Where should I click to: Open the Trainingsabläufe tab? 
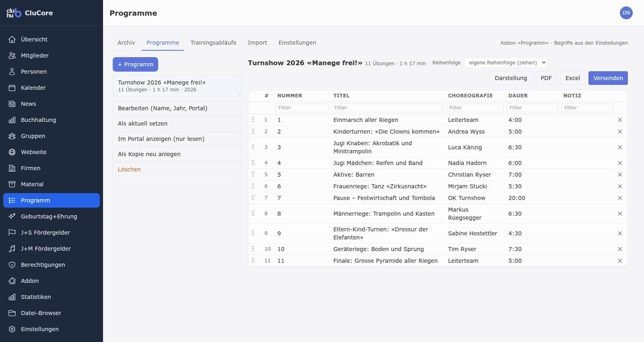(x=213, y=43)
